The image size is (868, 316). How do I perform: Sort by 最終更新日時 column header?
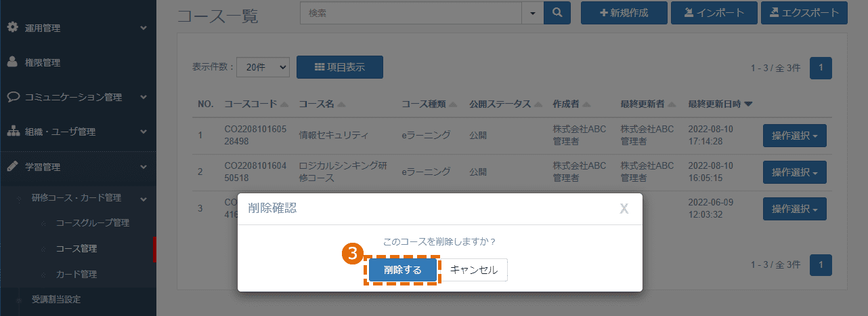pyautogui.click(x=720, y=104)
